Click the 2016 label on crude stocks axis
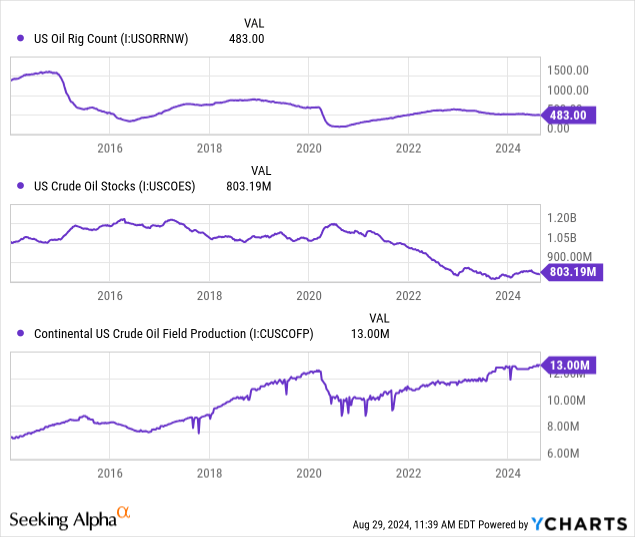 point(109,296)
